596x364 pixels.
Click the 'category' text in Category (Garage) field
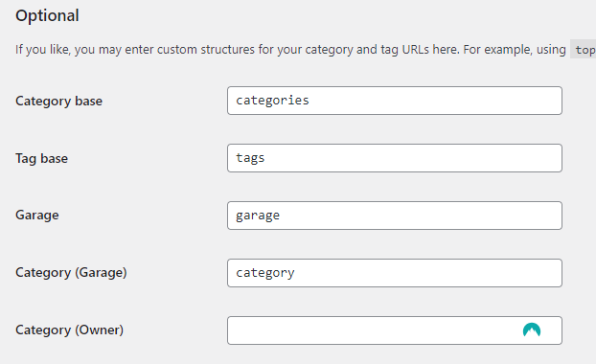264,273
